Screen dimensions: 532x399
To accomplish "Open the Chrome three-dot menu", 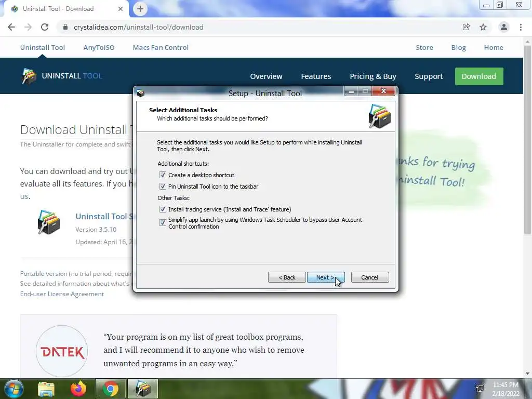I will (x=521, y=27).
